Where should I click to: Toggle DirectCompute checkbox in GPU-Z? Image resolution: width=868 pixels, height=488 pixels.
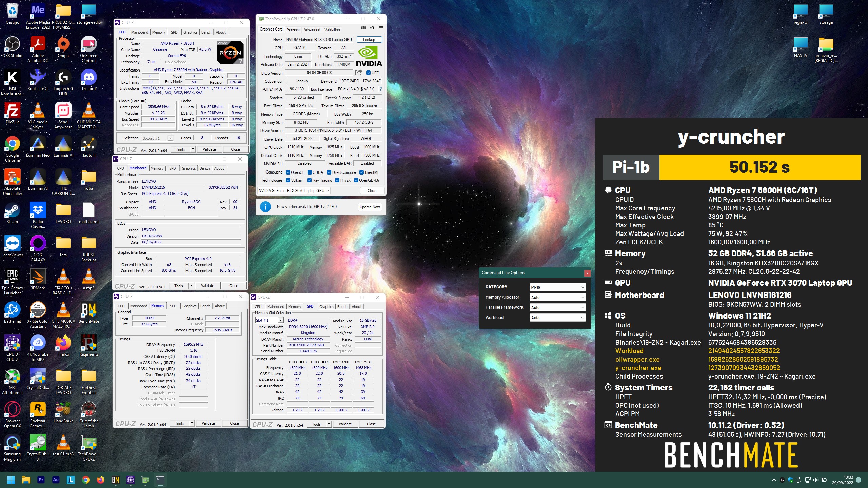pyautogui.click(x=329, y=172)
